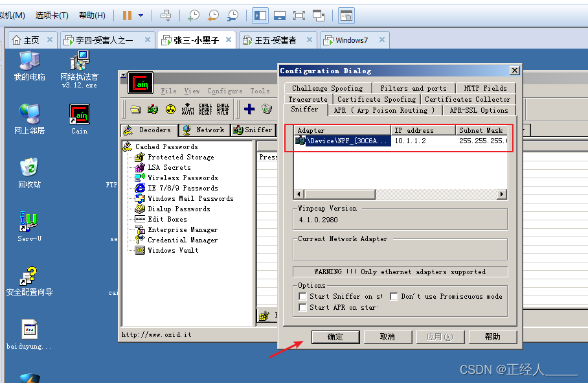This screenshot has width=588, height=383.
Task: Close the 张三-小黑子 tab
Action: tap(229, 40)
